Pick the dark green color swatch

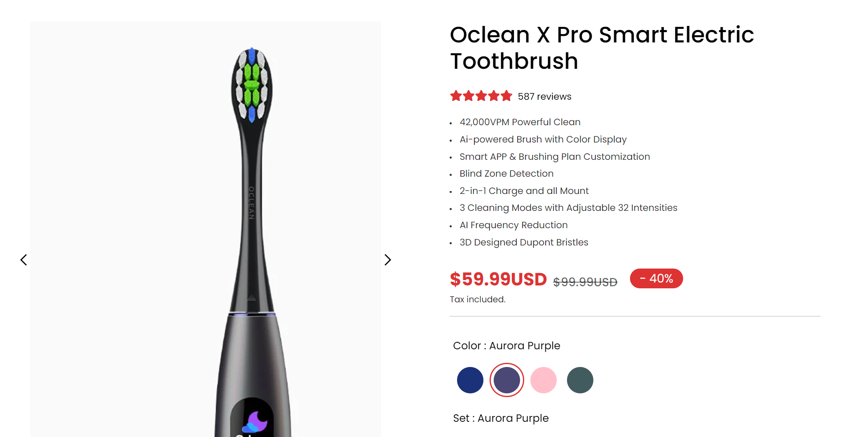[580, 380]
